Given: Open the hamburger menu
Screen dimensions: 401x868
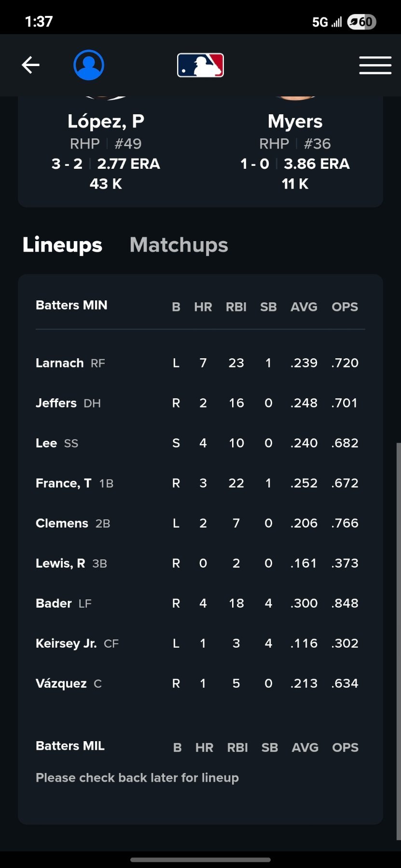Looking at the screenshot, I should [375, 65].
